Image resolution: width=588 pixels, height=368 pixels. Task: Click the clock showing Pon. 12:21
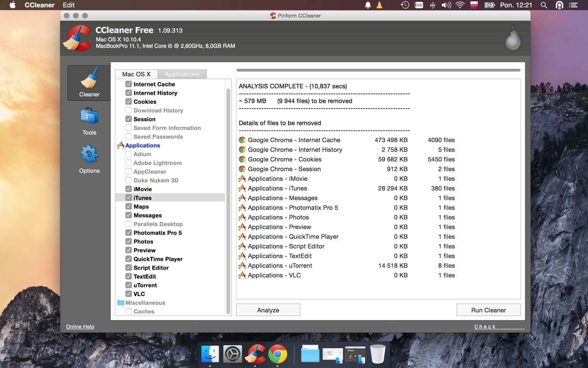click(x=516, y=5)
